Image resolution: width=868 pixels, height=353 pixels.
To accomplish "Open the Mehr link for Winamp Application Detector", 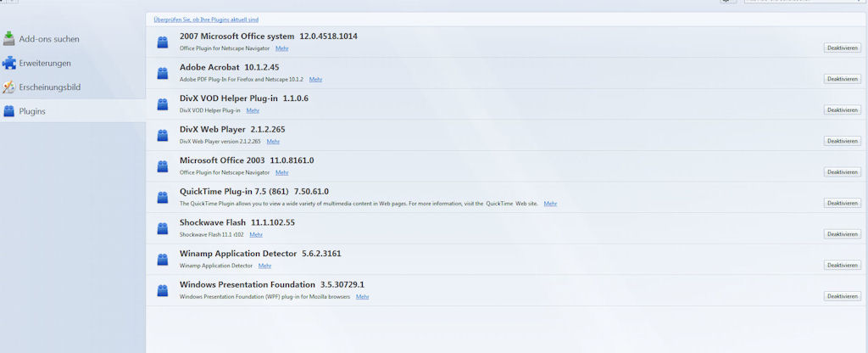I will coord(264,266).
